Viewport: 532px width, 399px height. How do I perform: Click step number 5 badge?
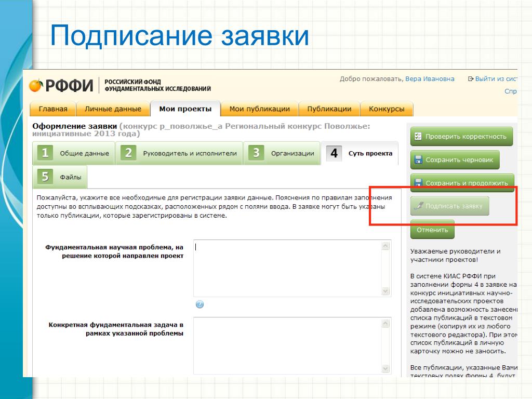45,177
